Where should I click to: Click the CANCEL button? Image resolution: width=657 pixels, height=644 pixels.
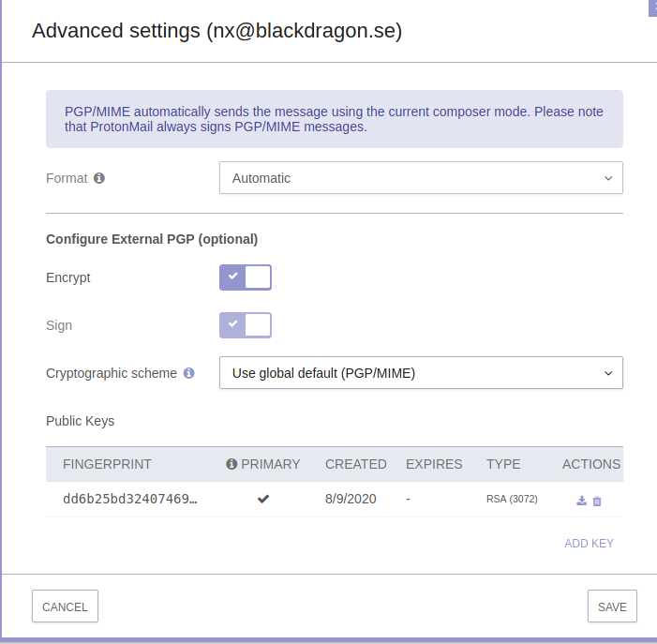click(x=65, y=607)
